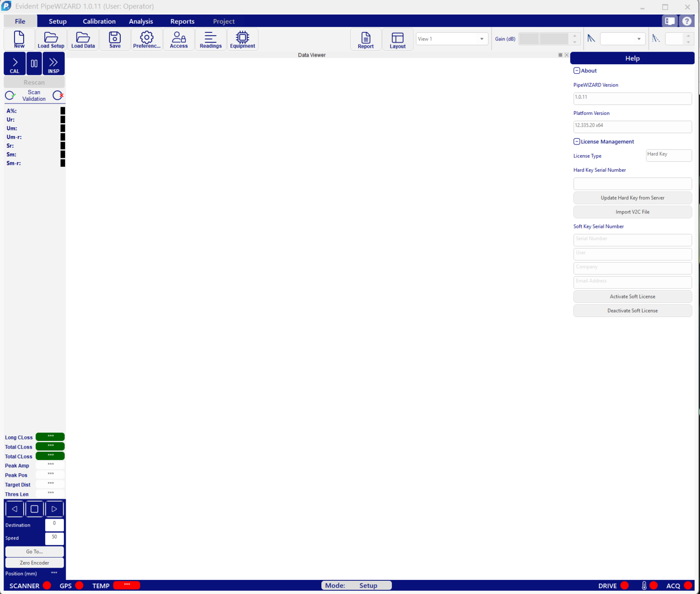This screenshot has width=700, height=594.
Task: Open Preferences gear icon
Action: (147, 39)
